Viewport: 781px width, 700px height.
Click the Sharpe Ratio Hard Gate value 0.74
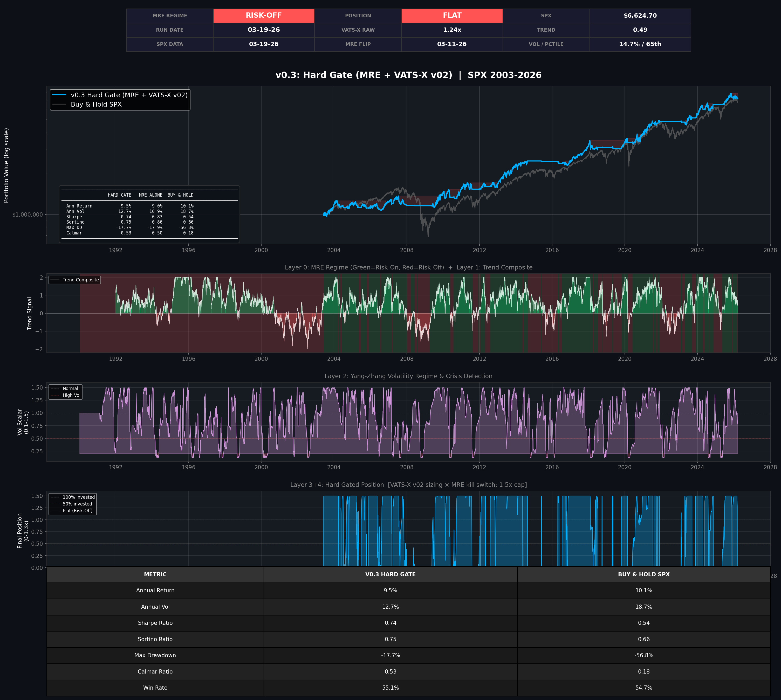(390, 623)
